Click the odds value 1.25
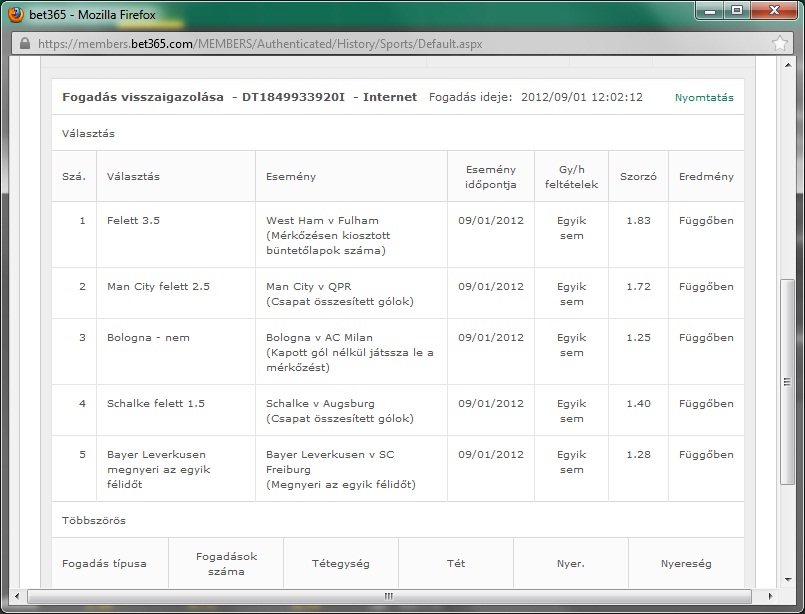 [x=638, y=337]
